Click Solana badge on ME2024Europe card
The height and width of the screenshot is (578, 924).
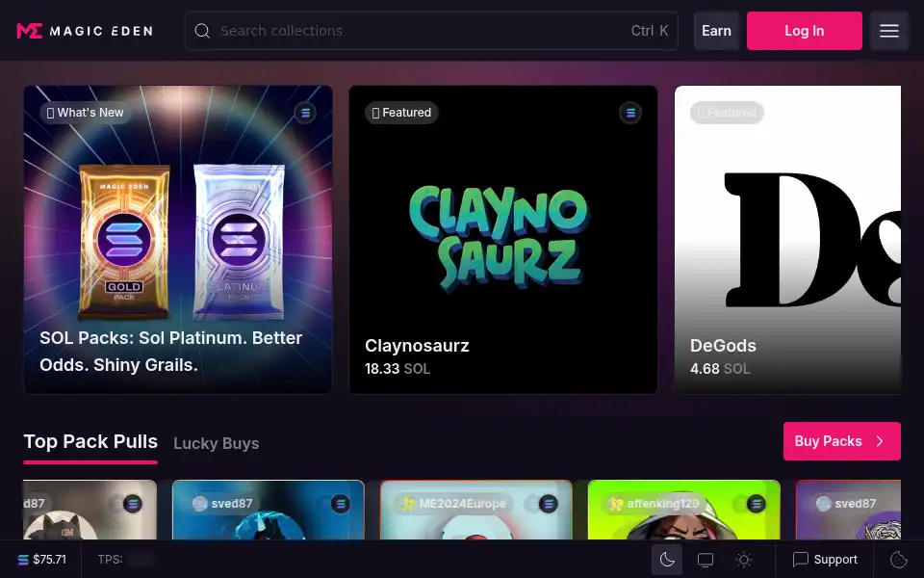point(548,504)
